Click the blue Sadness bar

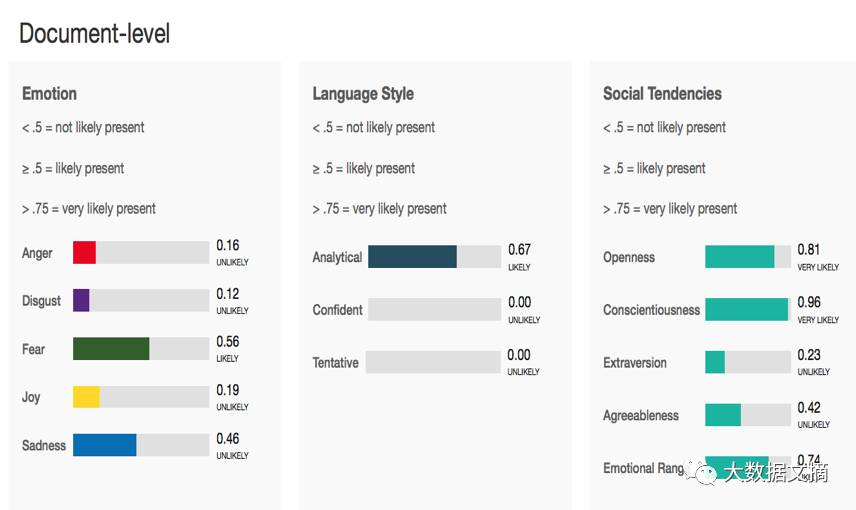click(x=141, y=445)
